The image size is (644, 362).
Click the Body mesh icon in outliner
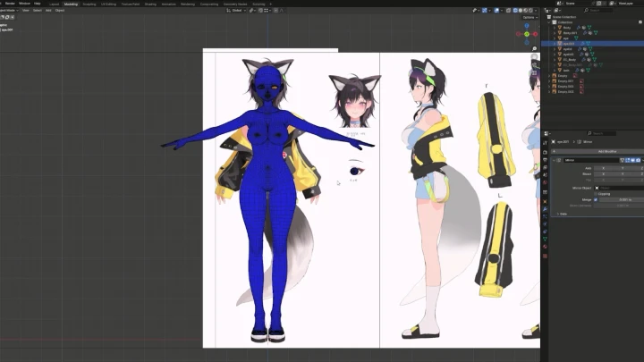click(x=559, y=28)
